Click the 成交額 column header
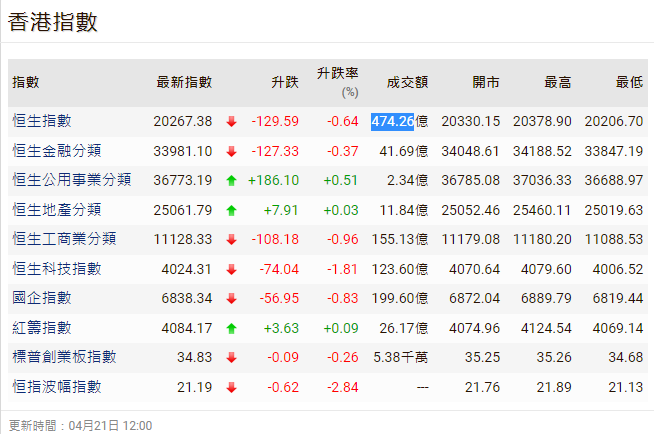654x434 pixels. pos(407,82)
